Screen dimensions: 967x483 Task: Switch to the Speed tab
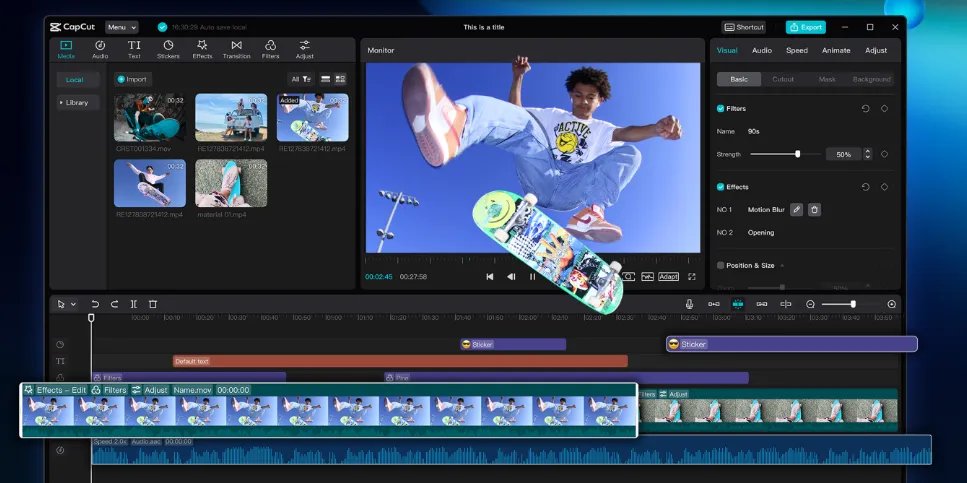coord(796,50)
